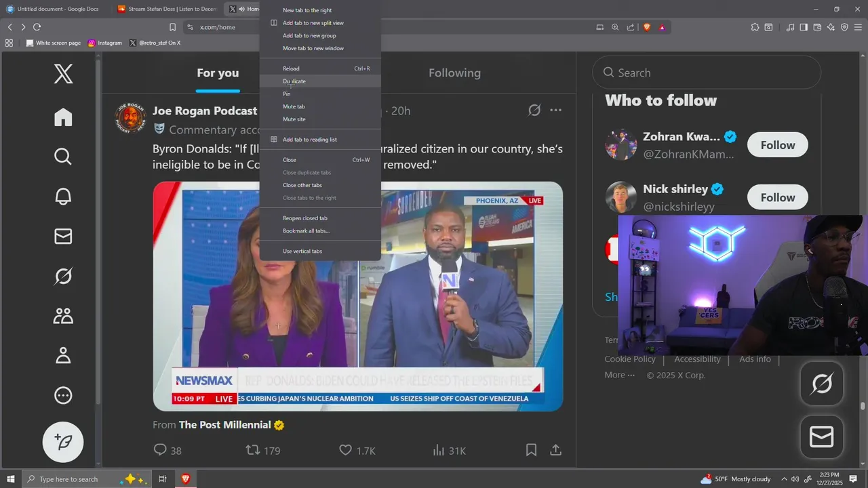Open floating Grok button
868x488 pixels.
(x=822, y=384)
